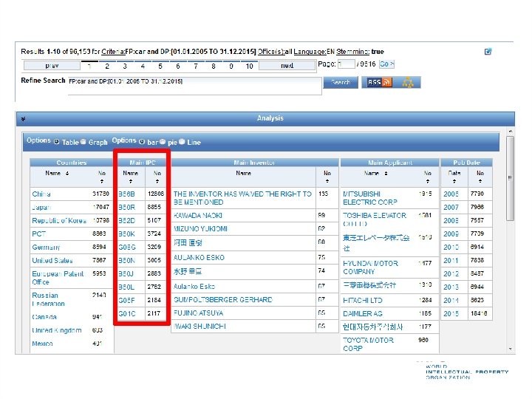The image size is (532, 399).
Task: Sort Countries by the No column arrow
Action: point(102,181)
